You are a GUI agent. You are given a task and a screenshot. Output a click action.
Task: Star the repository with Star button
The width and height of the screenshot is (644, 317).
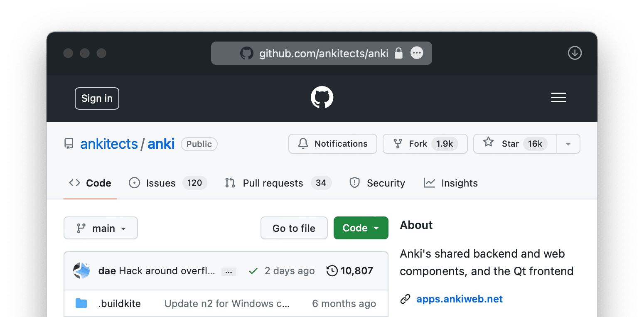[515, 144]
